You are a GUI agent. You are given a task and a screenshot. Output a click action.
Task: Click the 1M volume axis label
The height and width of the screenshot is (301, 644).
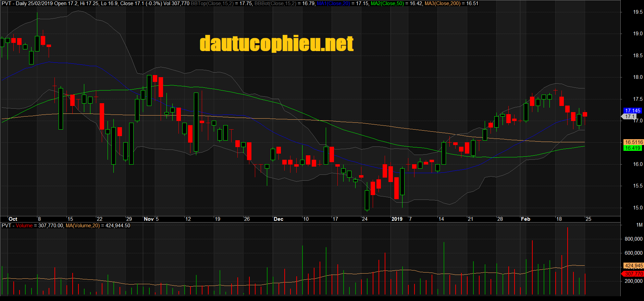click(x=639, y=225)
